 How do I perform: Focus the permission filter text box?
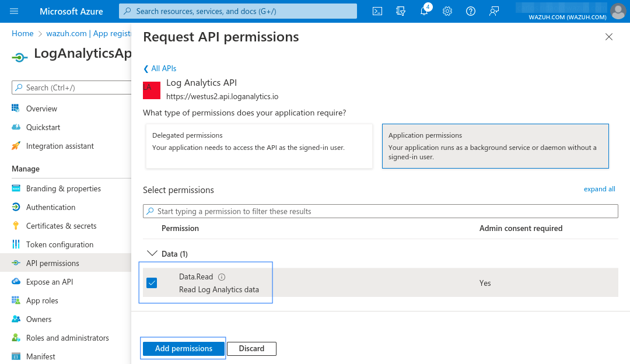[380, 211]
